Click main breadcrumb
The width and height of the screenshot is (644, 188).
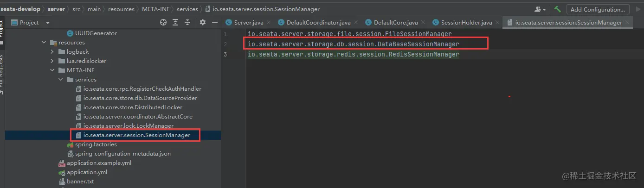point(95,9)
